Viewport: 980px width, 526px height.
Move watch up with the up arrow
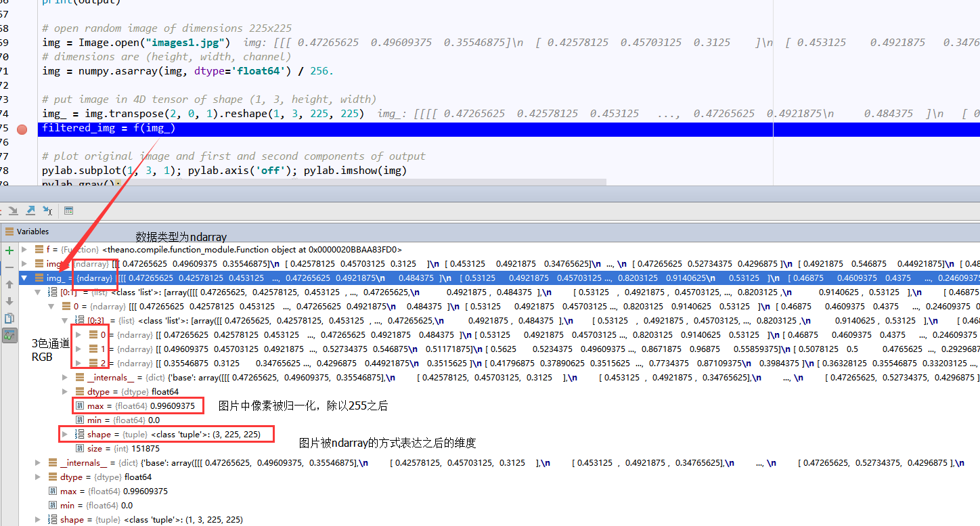click(x=9, y=284)
